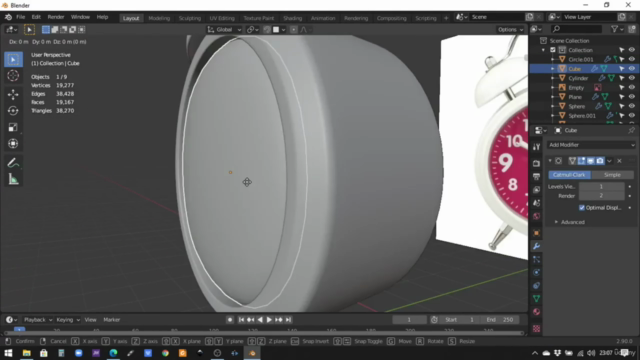This screenshot has height=360, width=640.
Task: Open File Explorer from taskbar
Action: (27, 353)
